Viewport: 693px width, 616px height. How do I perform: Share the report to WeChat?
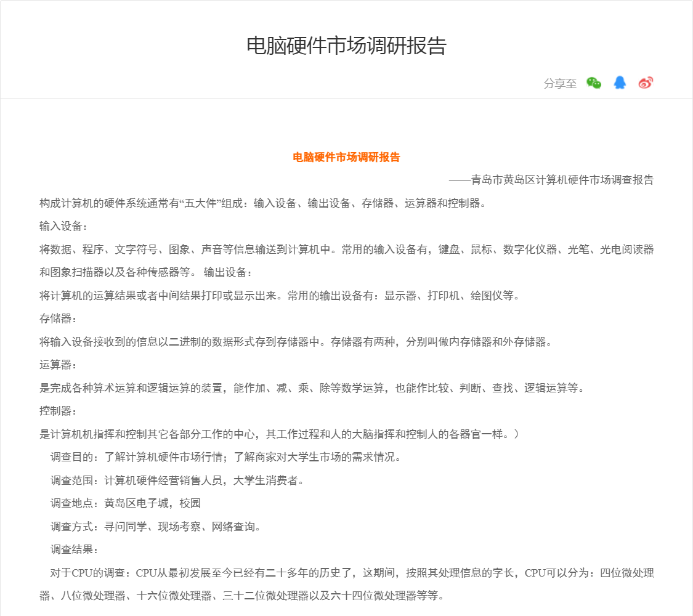point(594,83)
